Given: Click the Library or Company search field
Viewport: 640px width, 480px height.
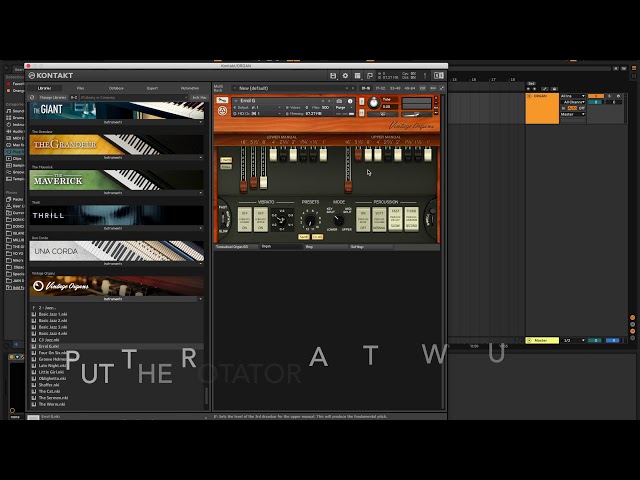Looking at the screenshot, I should point(133,98).
